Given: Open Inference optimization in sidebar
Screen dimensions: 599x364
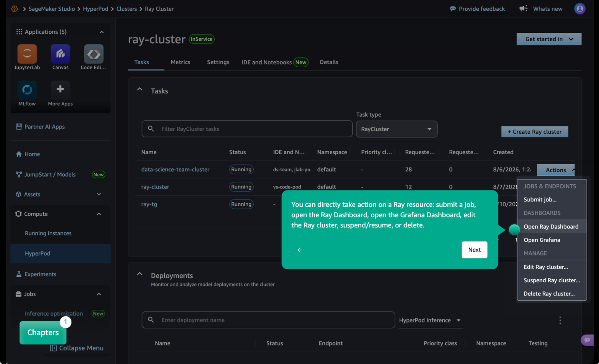Looking at the screenshot, I should [54, 314].
